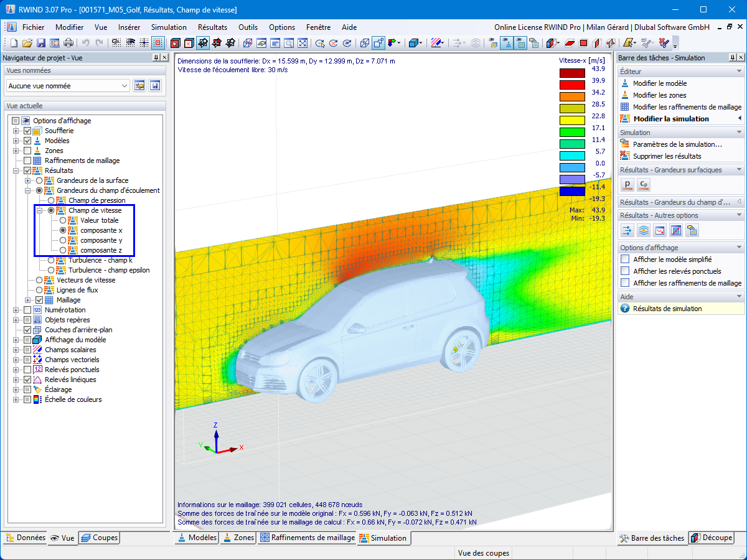Click the Vue des coupes status text
Screen dimensions: 747x560
click(x=484, y=553)
